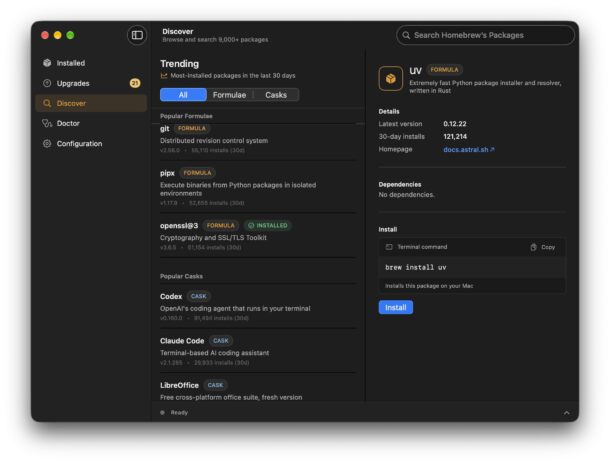Image resolution: width=610 pixels, height=463 pixels.
Task: Click the FORMULA badge next to uv
Action: tap(444, 70)
